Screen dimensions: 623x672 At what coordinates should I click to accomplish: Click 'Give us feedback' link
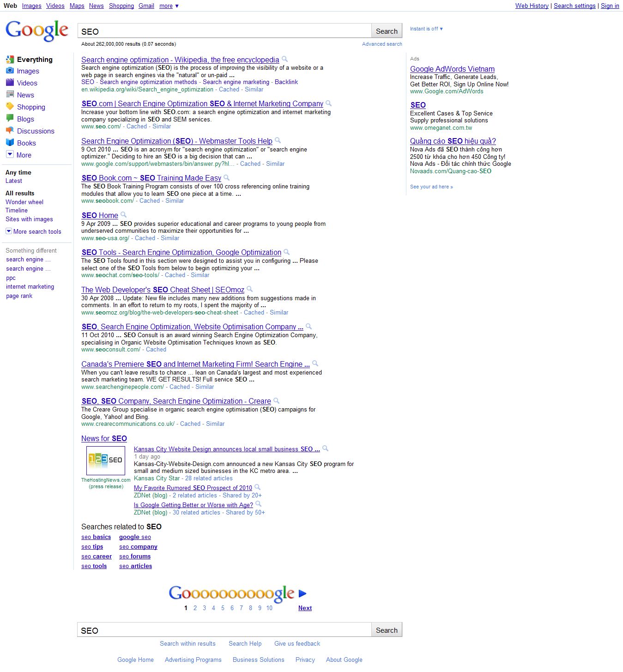click(x=297, y=643)
